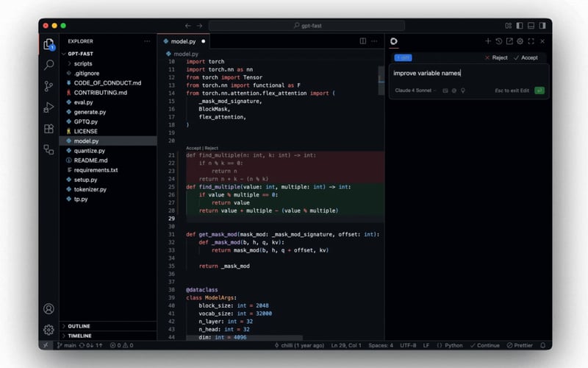Click the editor minimap scrollbar
The image size is (588, 368).
pos(381,80)
